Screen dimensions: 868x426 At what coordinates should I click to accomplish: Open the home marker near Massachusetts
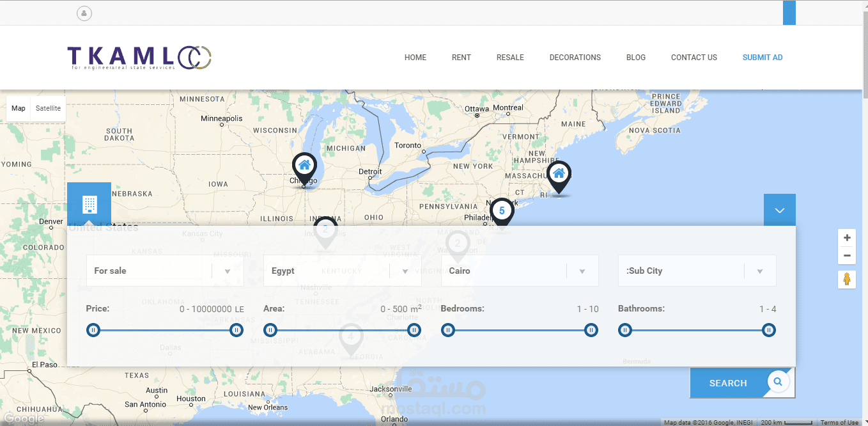click(x=559, y=177)
